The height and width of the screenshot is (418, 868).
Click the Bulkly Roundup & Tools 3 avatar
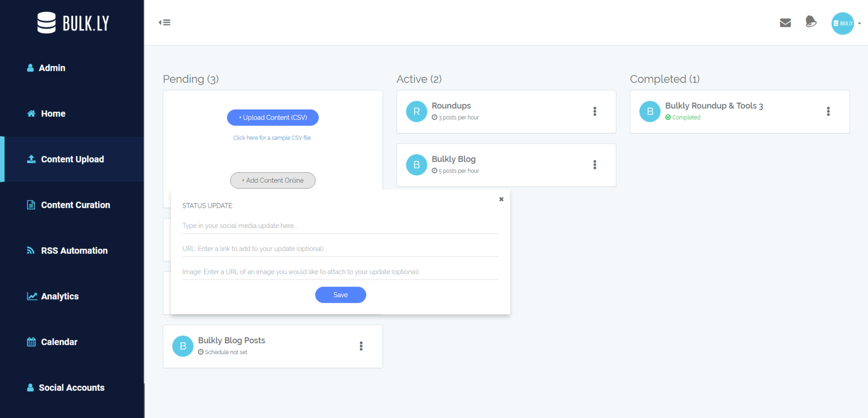click(x=650, y=112)
